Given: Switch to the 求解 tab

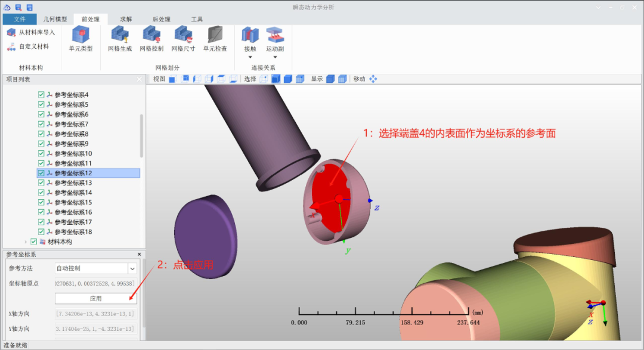Looking at the screenshot, I should tap(126, 19).
